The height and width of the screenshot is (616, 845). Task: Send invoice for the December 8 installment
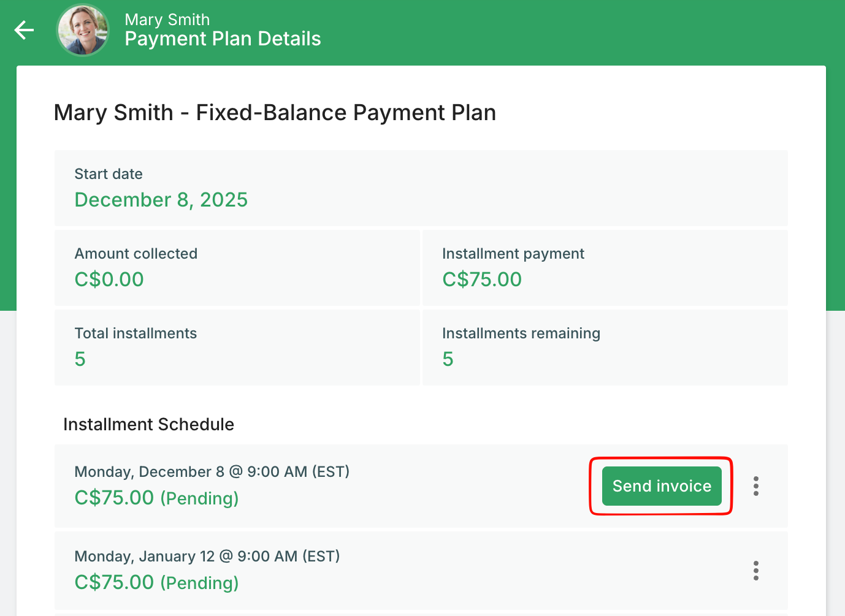[x=662, y=486]
